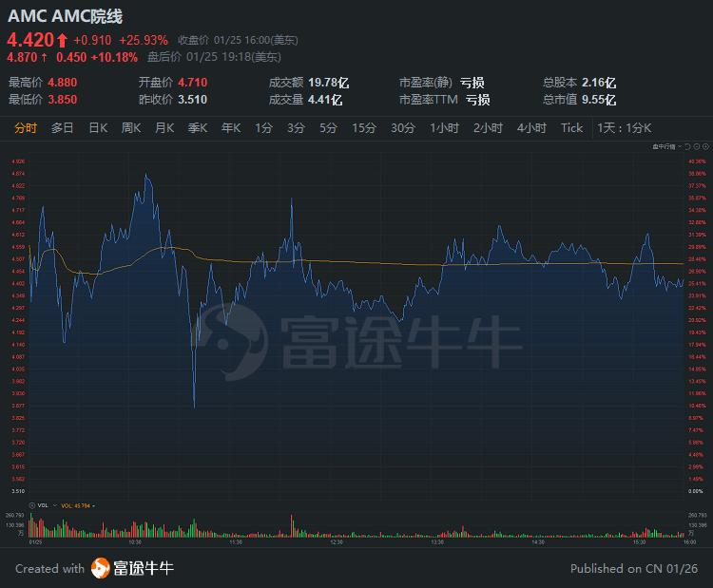Open the 1天 : 1分K combo selector
The height and width of the screenshot is (588, 713).
pyautogui.click(x=625, y=128)
